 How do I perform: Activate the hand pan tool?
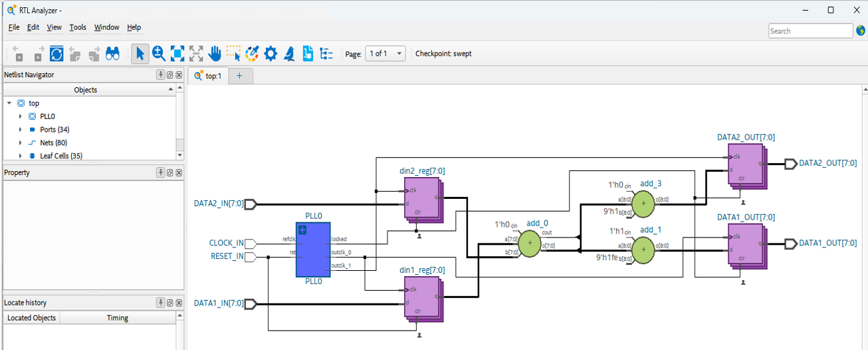(x=215, y=54)
